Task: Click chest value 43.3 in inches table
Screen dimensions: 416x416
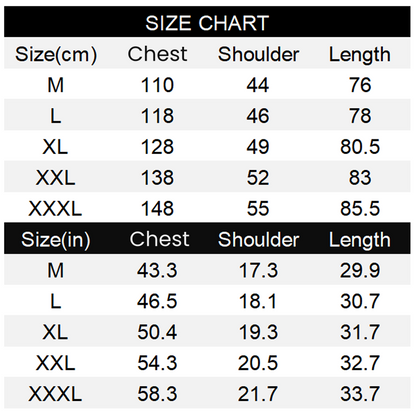Action: (x=157, y=270)
